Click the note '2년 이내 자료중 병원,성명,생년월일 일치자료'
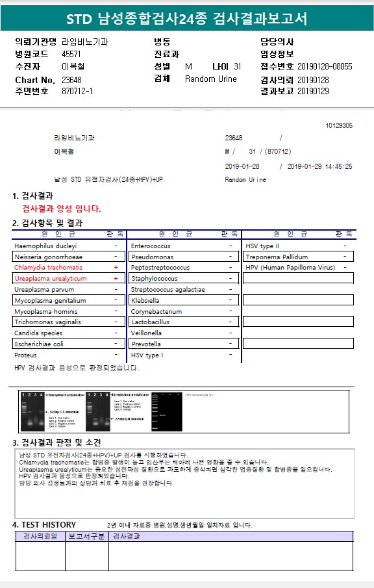Viewport: 374px width, 588px height. click(x=179, y=525)
